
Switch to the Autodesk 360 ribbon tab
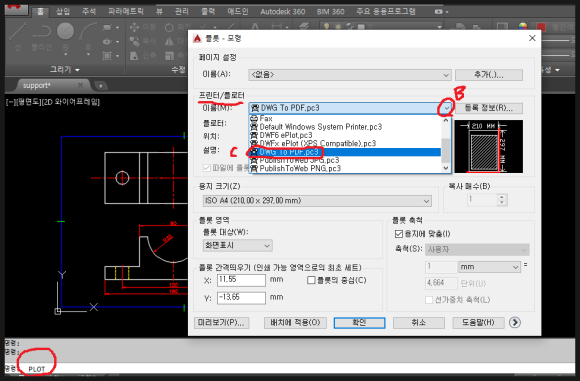pyautogui.click(x=283, y=11)
